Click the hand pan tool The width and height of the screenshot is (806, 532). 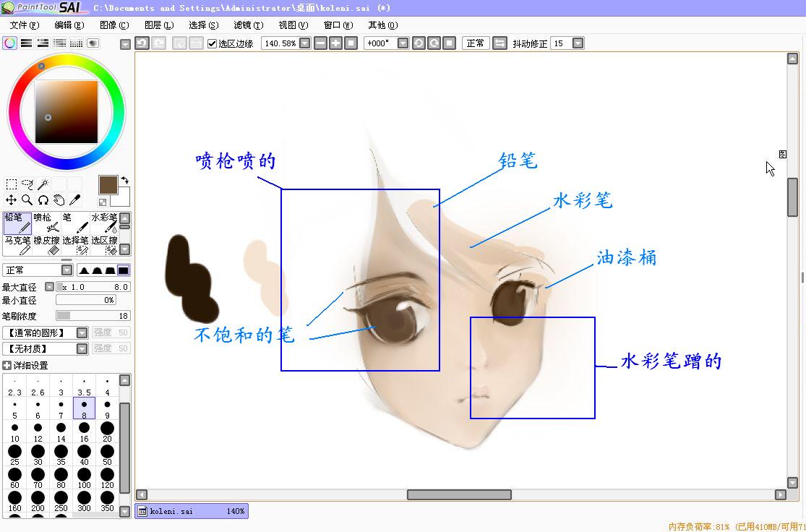(59, 200)
